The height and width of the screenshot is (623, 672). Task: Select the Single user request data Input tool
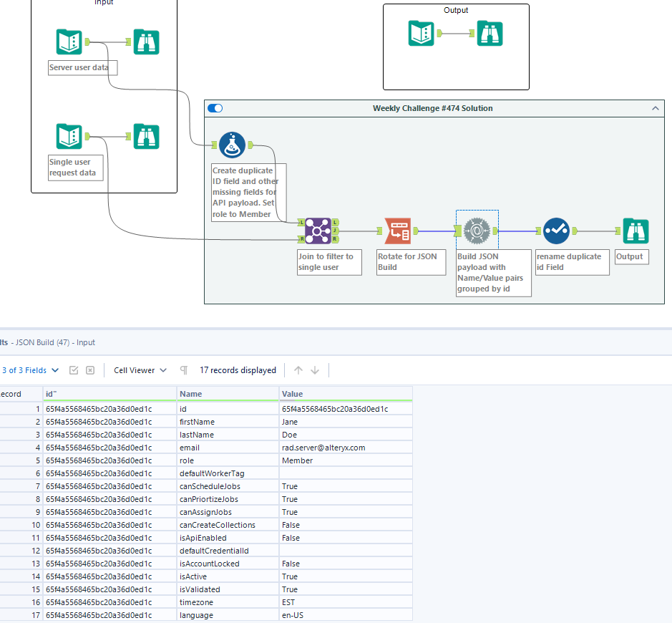click(x=69, y=136)
